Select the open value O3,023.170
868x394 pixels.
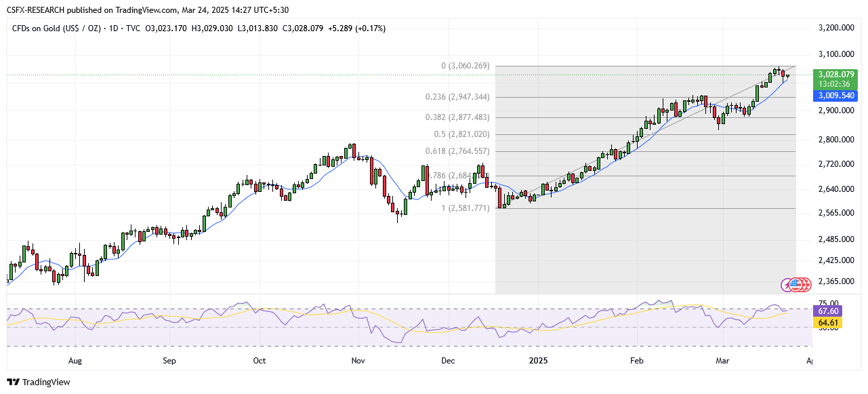167,28
